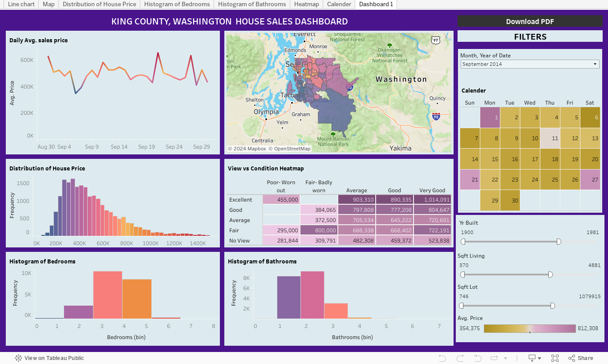Select calendar day 21

(470, 179)
